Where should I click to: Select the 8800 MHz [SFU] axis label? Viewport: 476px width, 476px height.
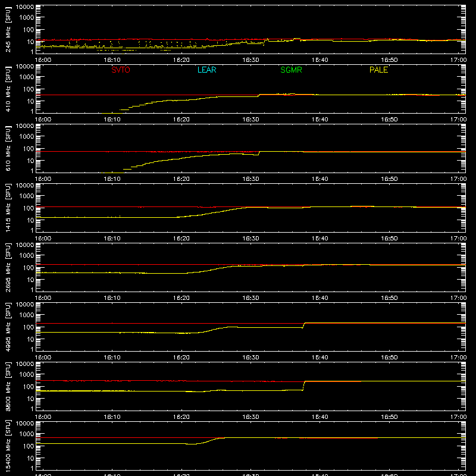pos(8,386)
